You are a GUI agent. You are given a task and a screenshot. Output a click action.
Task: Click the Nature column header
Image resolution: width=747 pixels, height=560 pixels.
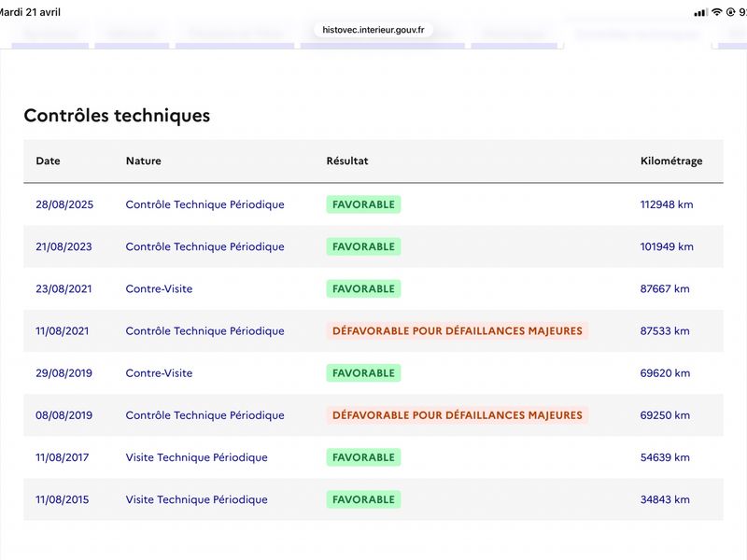(144, 161)
